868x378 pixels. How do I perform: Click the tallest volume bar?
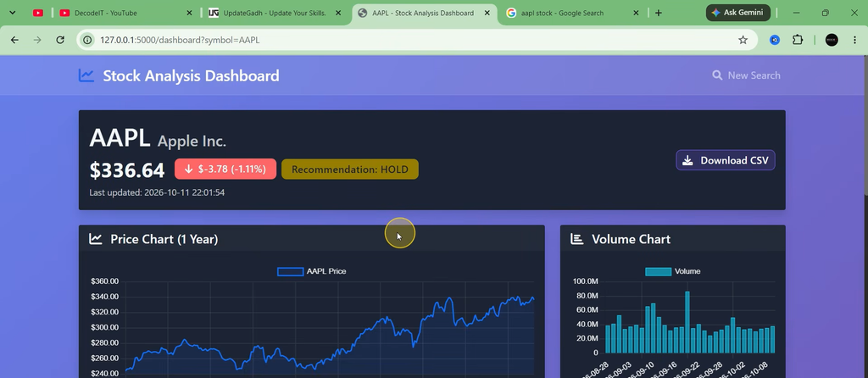point(687,322)
